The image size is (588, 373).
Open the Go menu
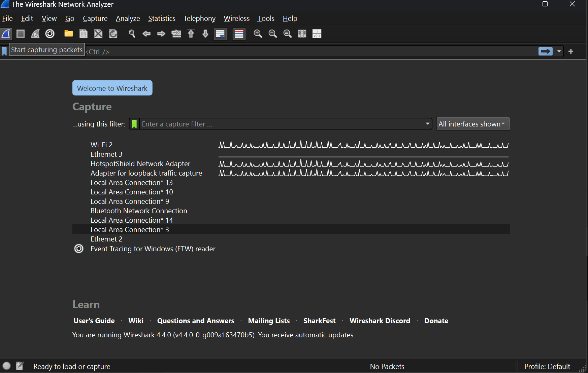click(x=70, y=18)
